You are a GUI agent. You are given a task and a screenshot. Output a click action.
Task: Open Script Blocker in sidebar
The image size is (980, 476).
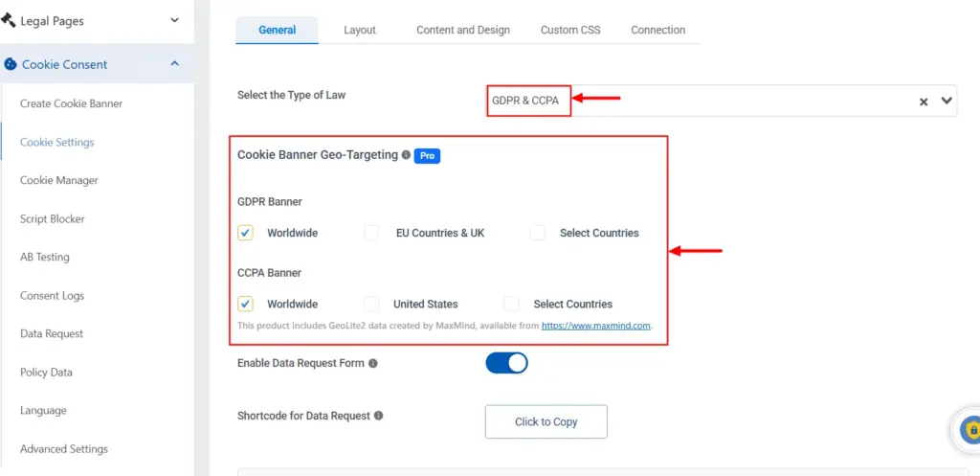tap(53, 219)
